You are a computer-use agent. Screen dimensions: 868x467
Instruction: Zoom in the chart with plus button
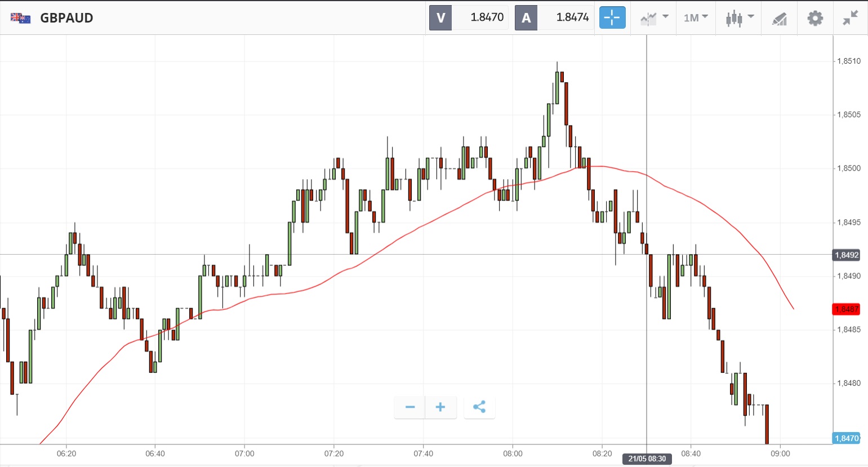point(440,407)
